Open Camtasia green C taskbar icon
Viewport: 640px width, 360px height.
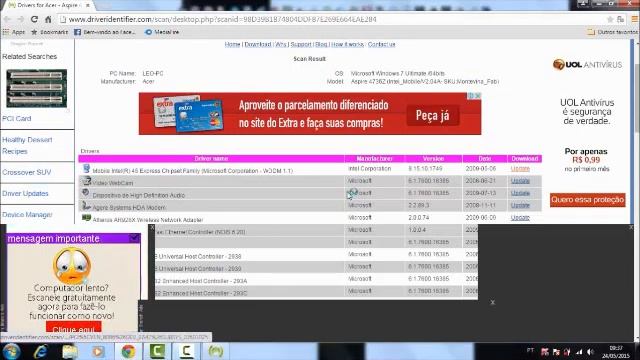[x=157, y=351]
